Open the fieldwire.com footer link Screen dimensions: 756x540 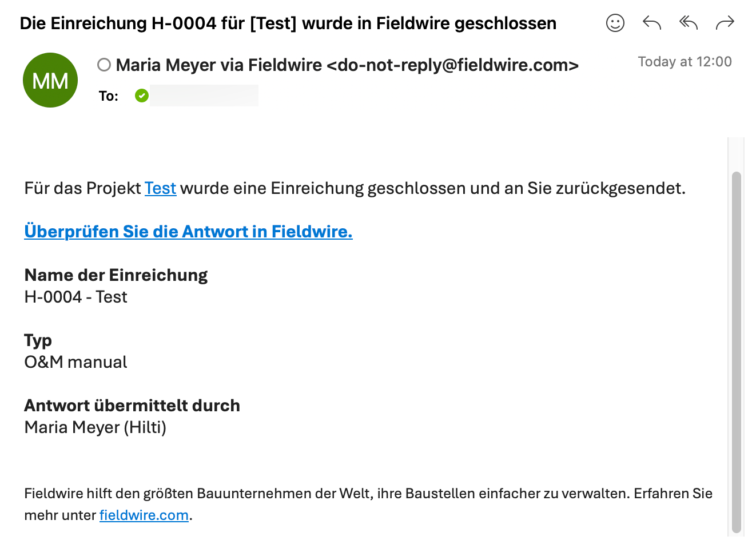click(144, 515)
